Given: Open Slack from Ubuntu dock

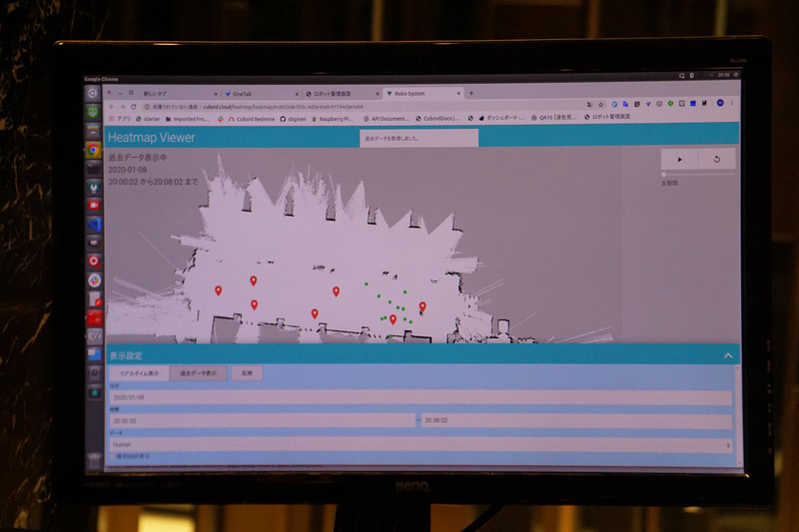Looking at the screenshot, I should (94, 280).
